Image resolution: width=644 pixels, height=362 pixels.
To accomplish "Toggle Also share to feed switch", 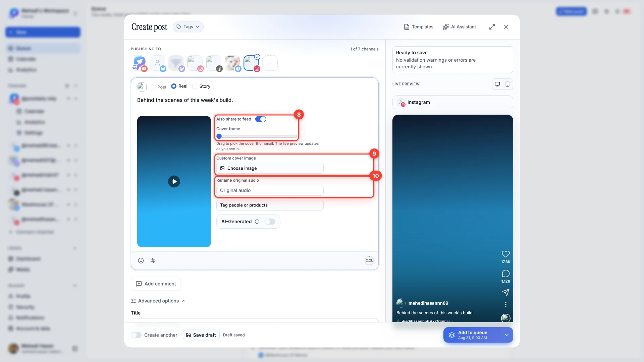I will click(261, 119).
